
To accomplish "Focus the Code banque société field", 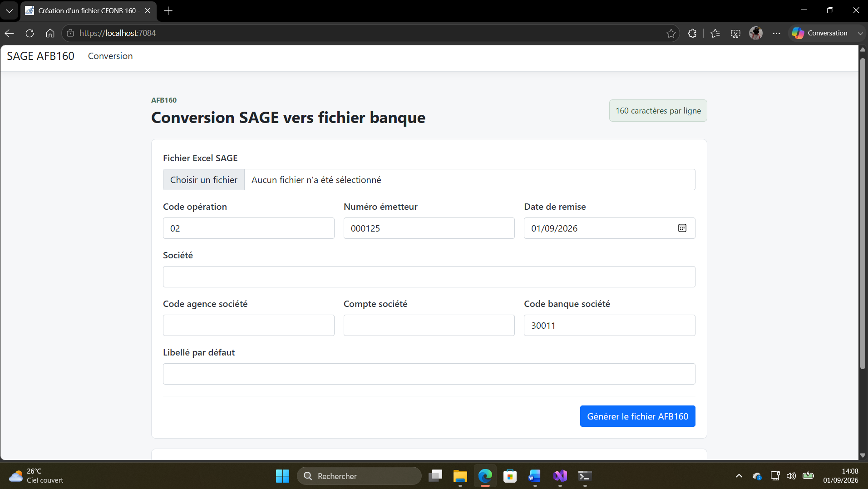I will click(609, 326).
